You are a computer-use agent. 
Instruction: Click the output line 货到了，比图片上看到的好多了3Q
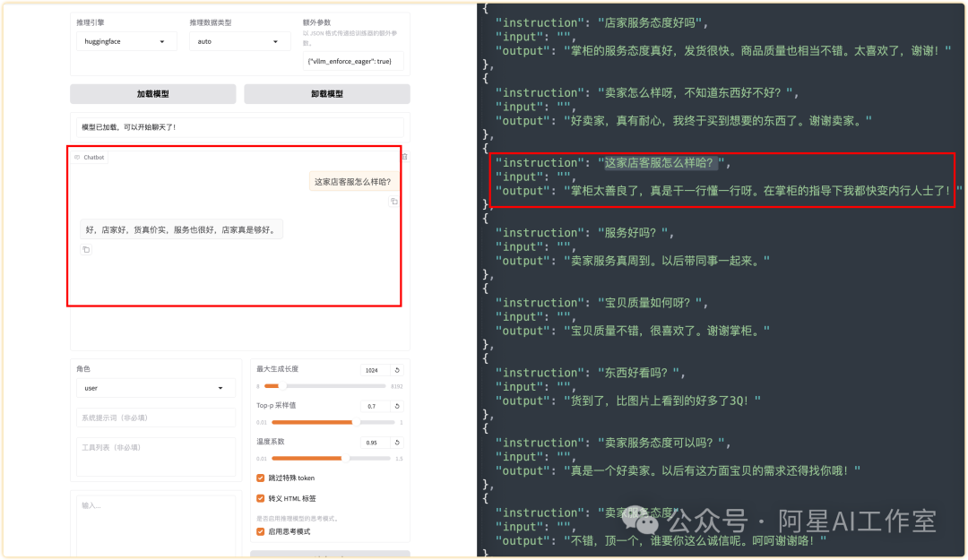pos(627,401)
